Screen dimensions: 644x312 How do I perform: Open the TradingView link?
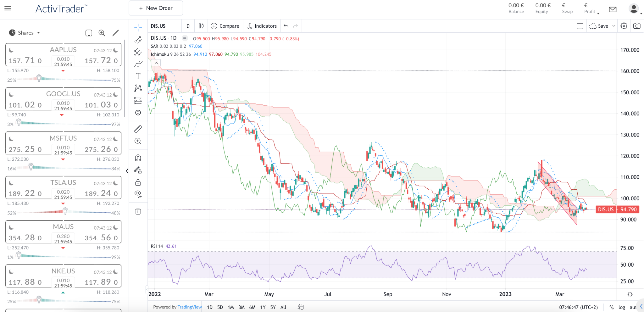(x=190, y=307)
